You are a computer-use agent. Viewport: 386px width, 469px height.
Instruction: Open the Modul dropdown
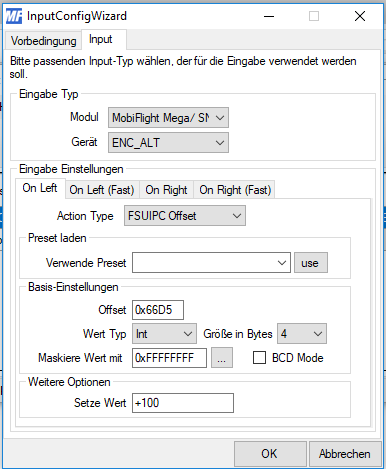(168, 118)
